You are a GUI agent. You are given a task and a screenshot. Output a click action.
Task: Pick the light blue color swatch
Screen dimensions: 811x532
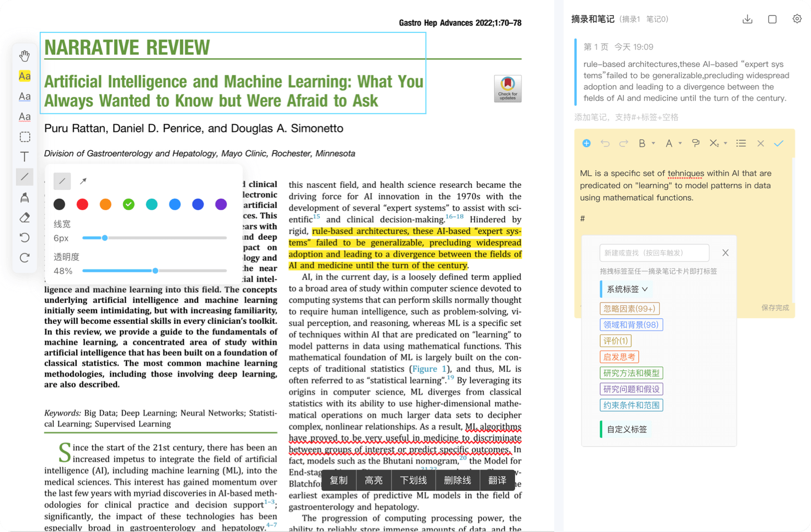pos(175,204)
